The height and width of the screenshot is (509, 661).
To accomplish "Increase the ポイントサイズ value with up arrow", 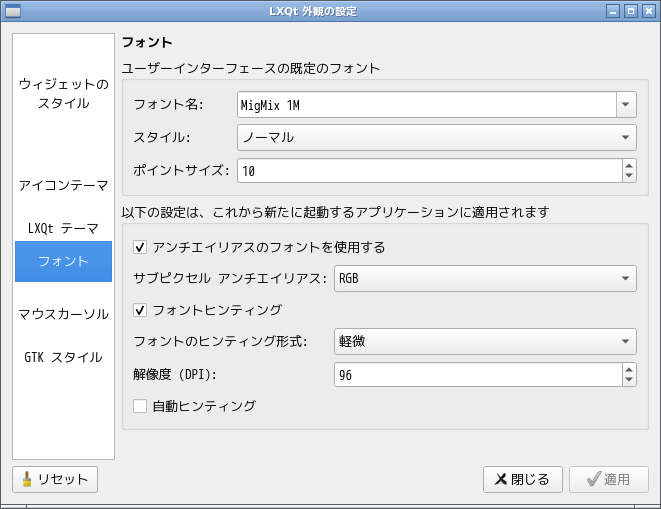I will [x=629, y=165].
